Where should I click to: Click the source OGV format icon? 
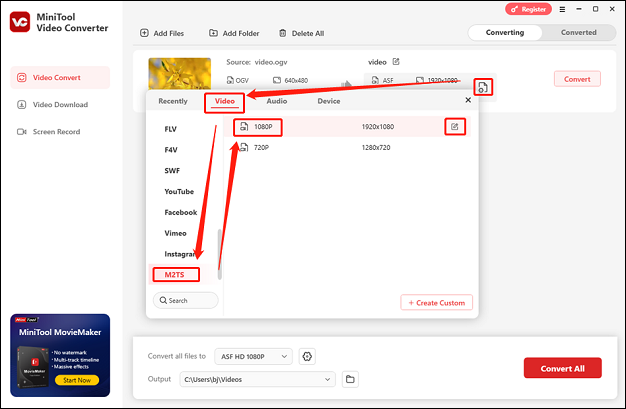tap(230, 80)
